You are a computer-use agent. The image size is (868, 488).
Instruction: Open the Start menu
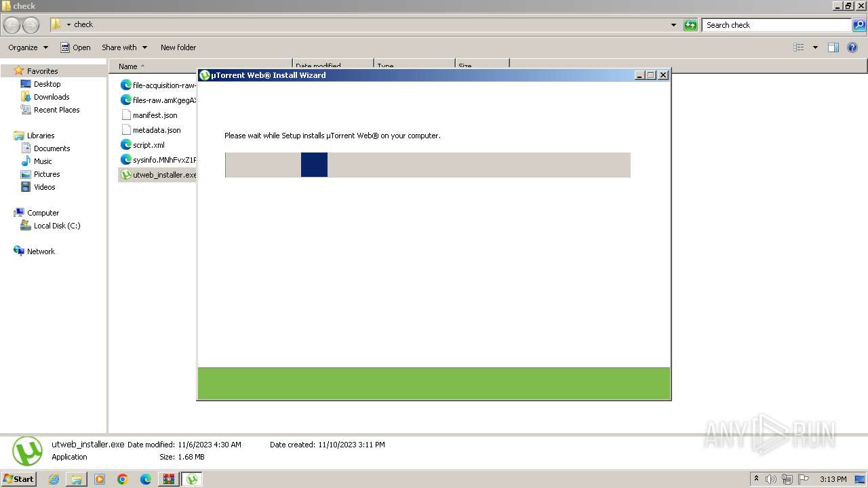[19, 479]
